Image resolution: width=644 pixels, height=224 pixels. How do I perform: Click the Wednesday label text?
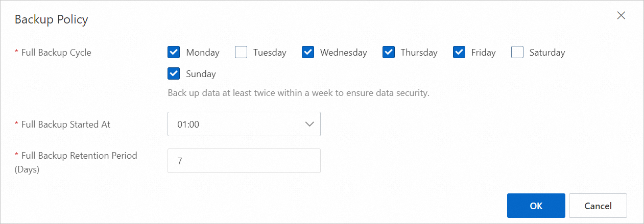[343, 53]
